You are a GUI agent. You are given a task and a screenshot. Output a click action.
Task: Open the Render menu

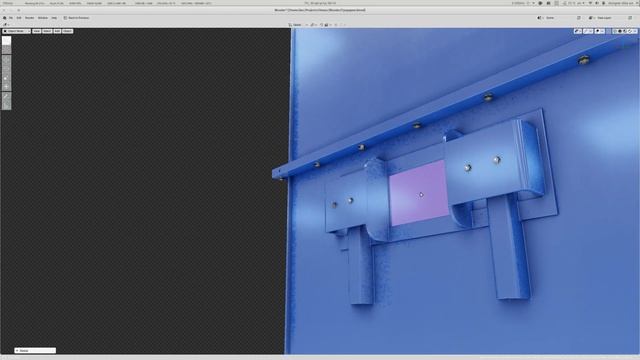pyautogui.click(x=29, y=18)
